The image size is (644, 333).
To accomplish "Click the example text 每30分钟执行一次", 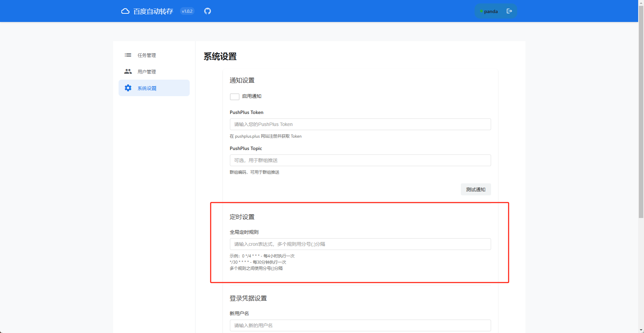I will (269, 262).
